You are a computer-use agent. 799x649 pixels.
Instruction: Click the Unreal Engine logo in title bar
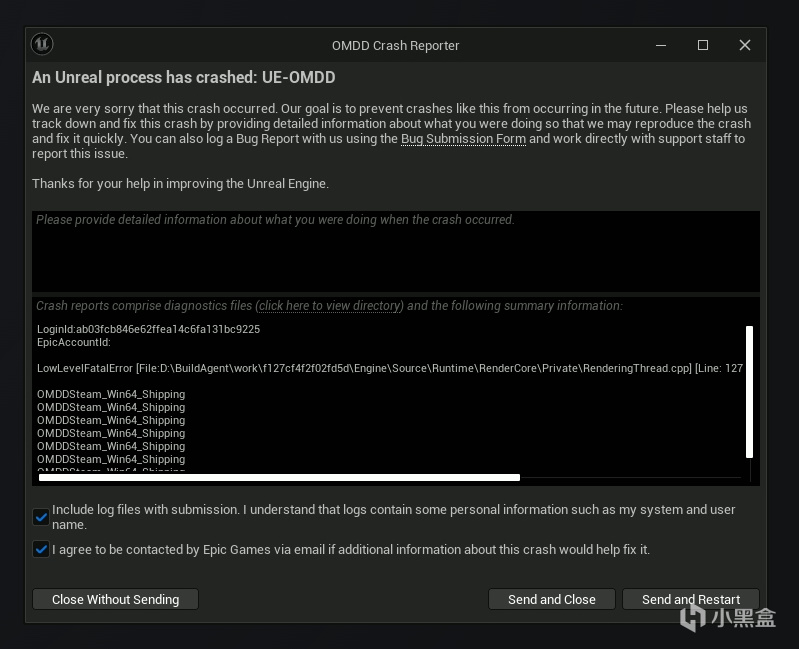point(42,44)
